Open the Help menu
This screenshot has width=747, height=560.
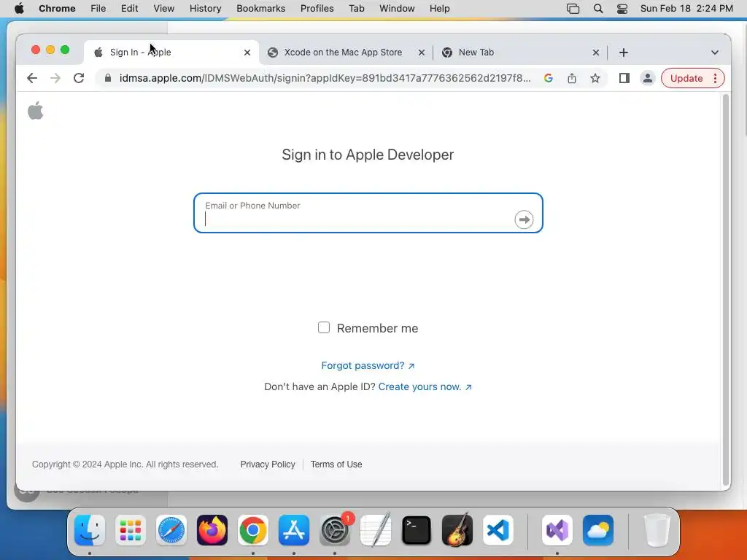click(439, 9)
